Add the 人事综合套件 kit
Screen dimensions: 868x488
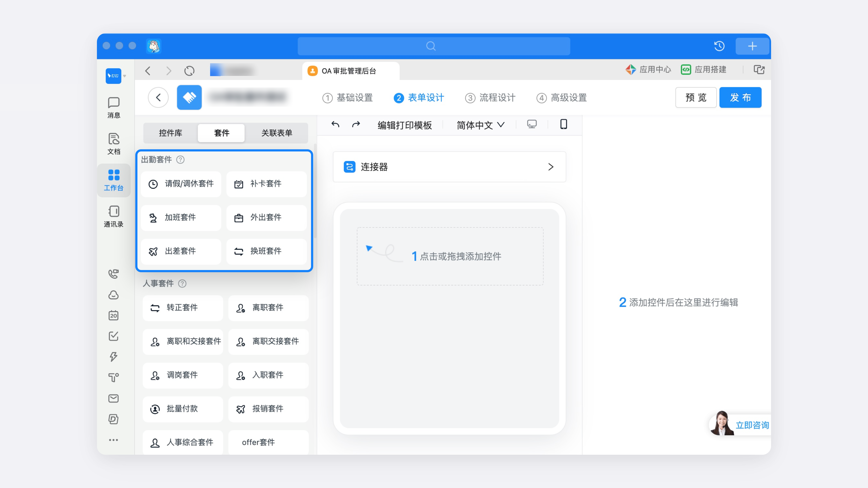[183, 442]
